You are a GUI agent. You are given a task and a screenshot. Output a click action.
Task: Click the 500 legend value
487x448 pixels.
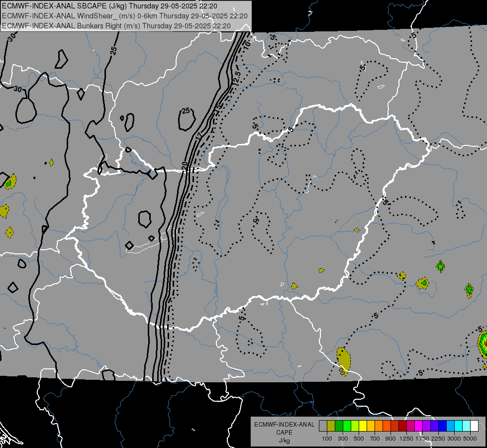click(359, 439)
